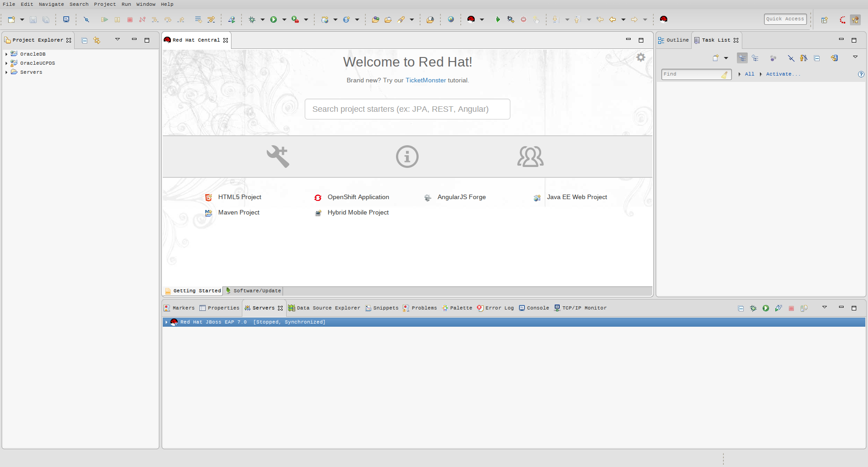Open the Navigate menu

click(51, 4)
